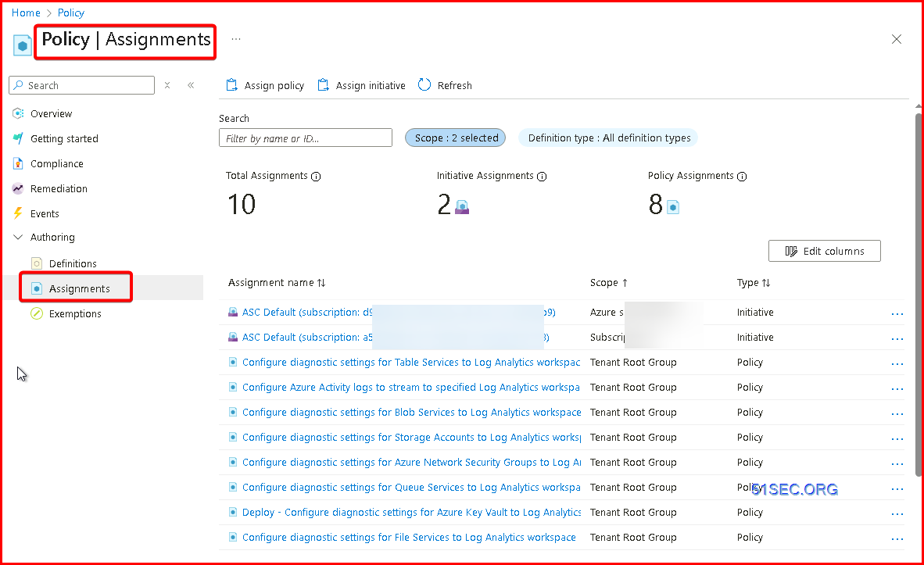Open the Queue Services assignment link
The image size is (924, 565).
411,487
